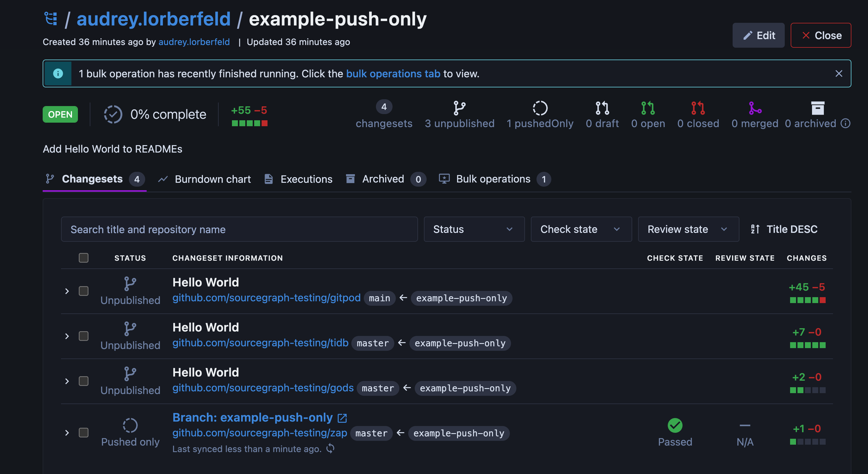Open the Burndown chart tab
This screenshot has height=474, width=868.
click(x=204, y=179)
